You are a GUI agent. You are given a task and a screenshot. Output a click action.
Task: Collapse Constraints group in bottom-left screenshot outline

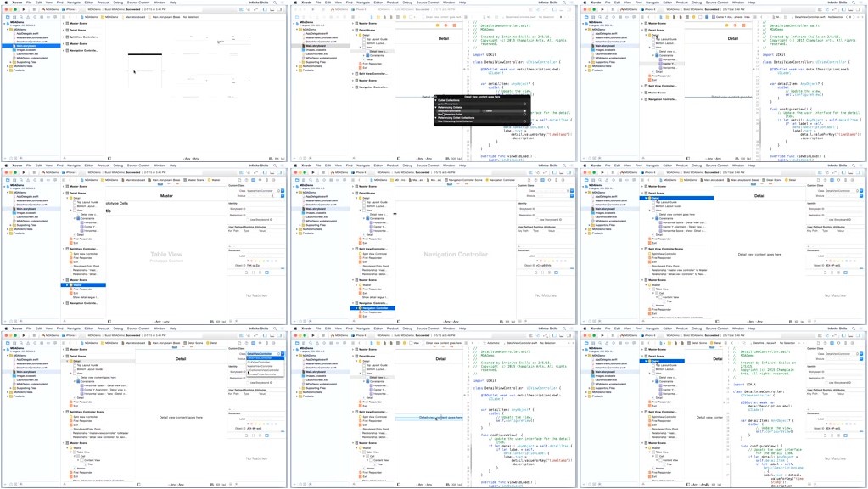tap(75, 381)
